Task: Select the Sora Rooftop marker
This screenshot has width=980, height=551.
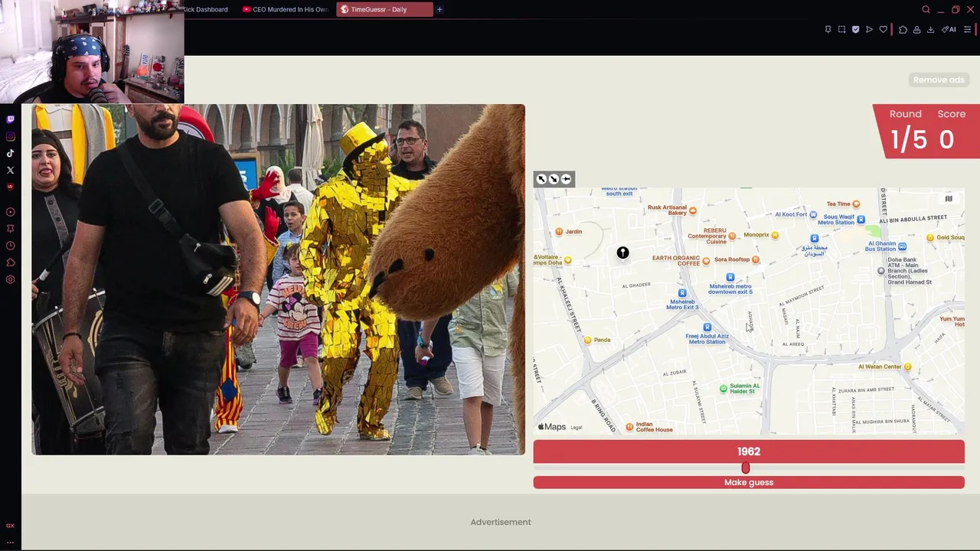Action: point(755,259)
